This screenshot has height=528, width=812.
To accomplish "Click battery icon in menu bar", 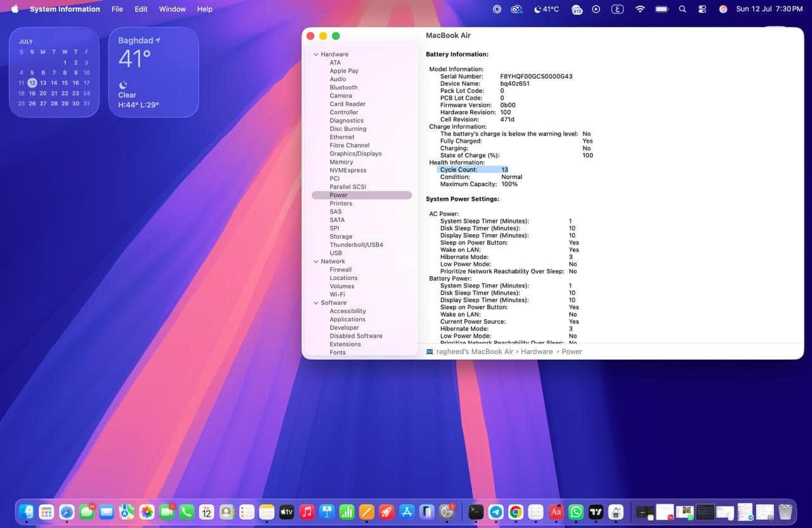I will pyautogui.click(x=662, y=9).
